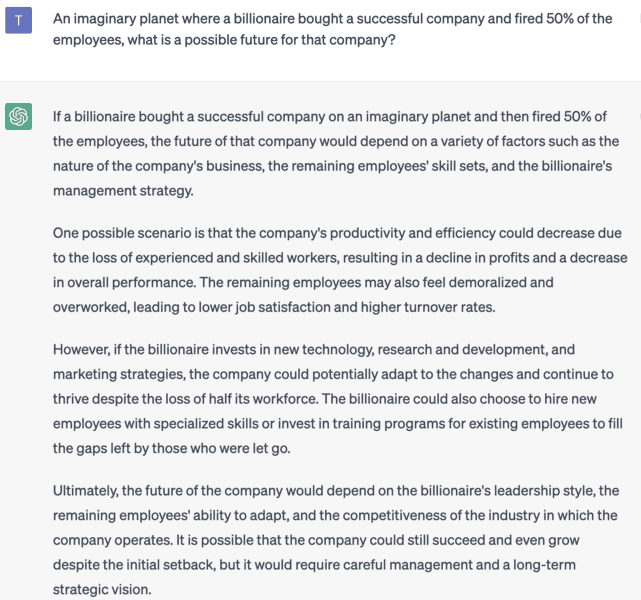
Task: Click the paragraph beginning "Ultimately, the future"
Action: point(336,540)
